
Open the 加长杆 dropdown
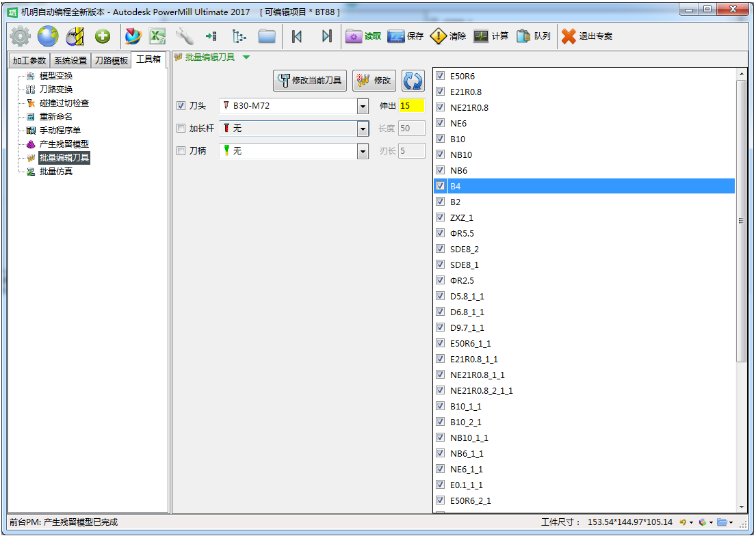point(363,129)
